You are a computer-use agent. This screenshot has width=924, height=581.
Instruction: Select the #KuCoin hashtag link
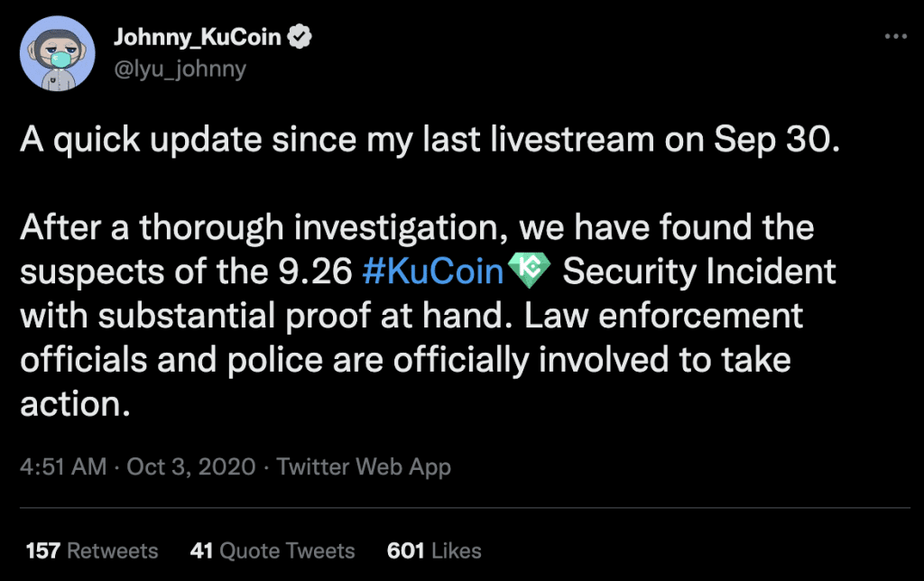pos(436,271)
